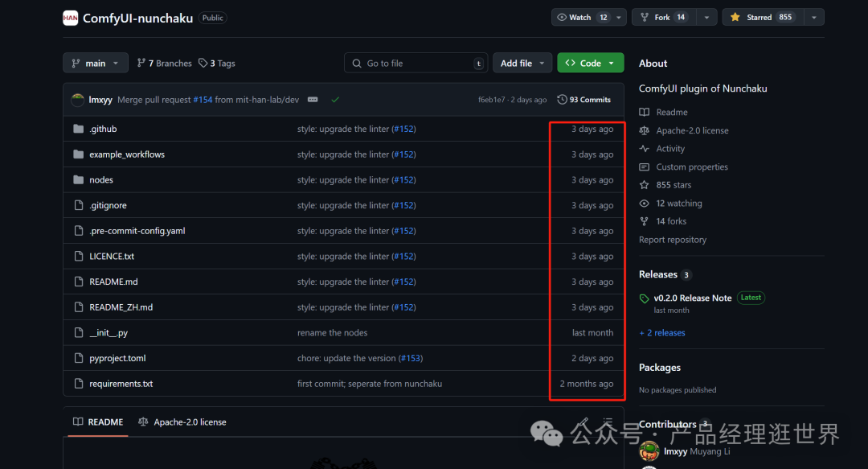The width and height of the screenshot is (868, 469).
Task: Click the folder icon beside .github
Action: (x=79, y=129)
